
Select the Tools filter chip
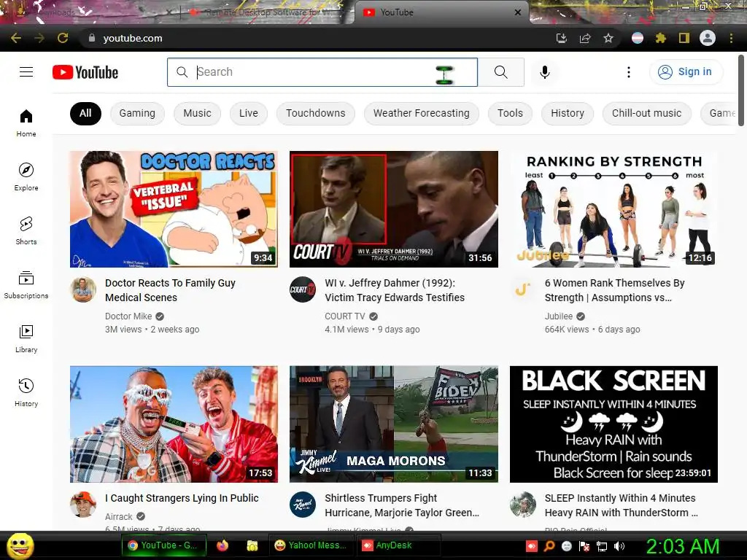[x=510, y=113]
